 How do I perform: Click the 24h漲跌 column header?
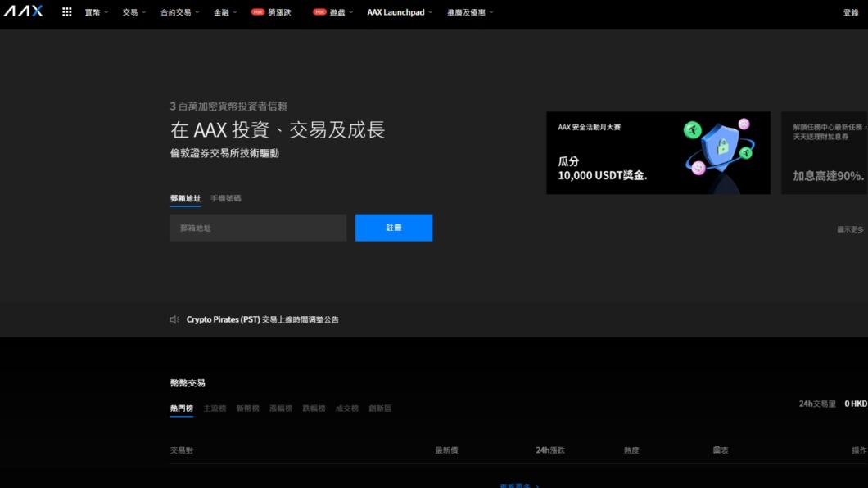pos(549,450)
